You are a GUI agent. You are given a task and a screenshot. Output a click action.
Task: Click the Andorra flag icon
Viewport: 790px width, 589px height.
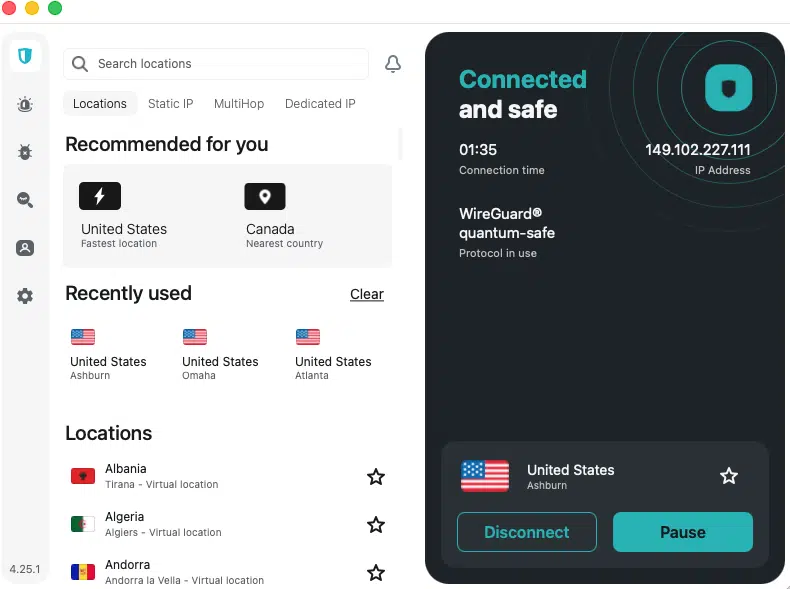(83, 572)
